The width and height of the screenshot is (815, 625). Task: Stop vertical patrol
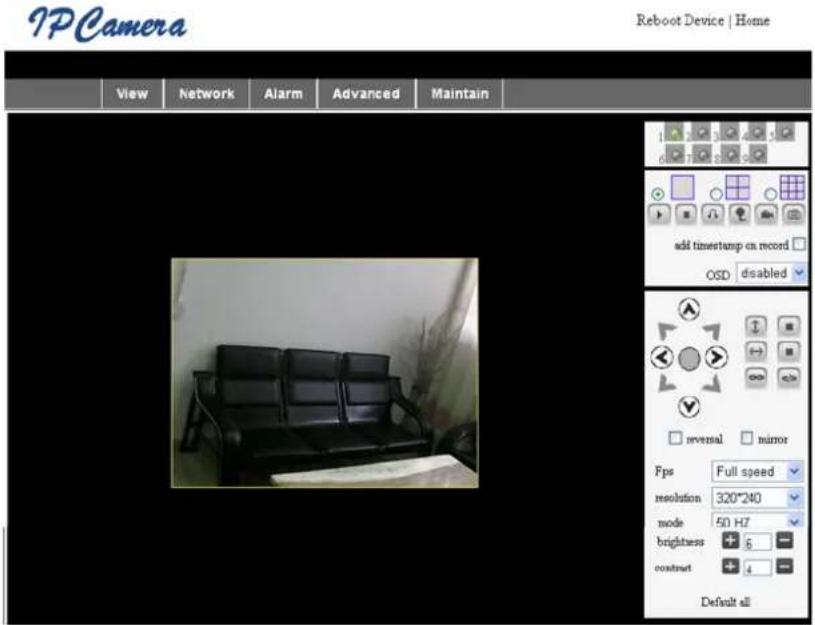click(788, 326)
